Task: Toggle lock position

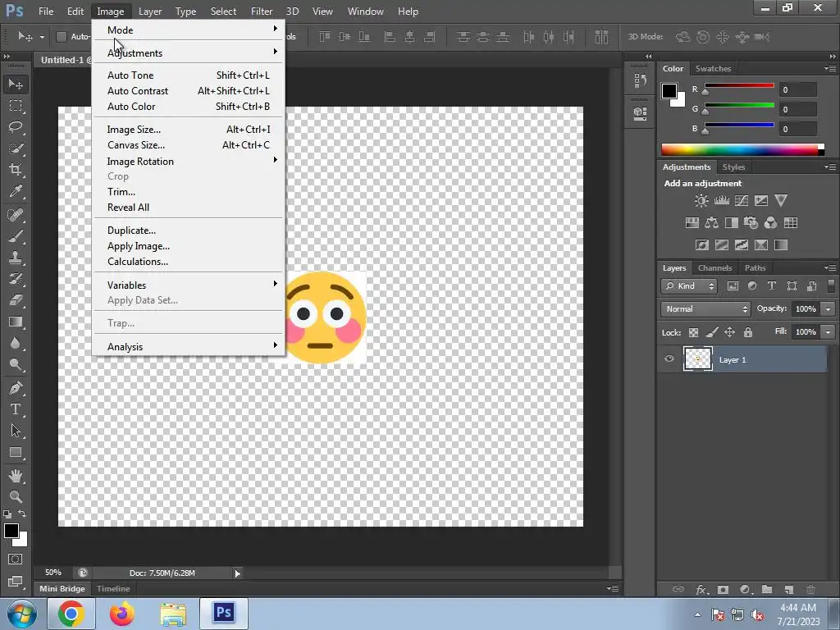Action: 729,333
